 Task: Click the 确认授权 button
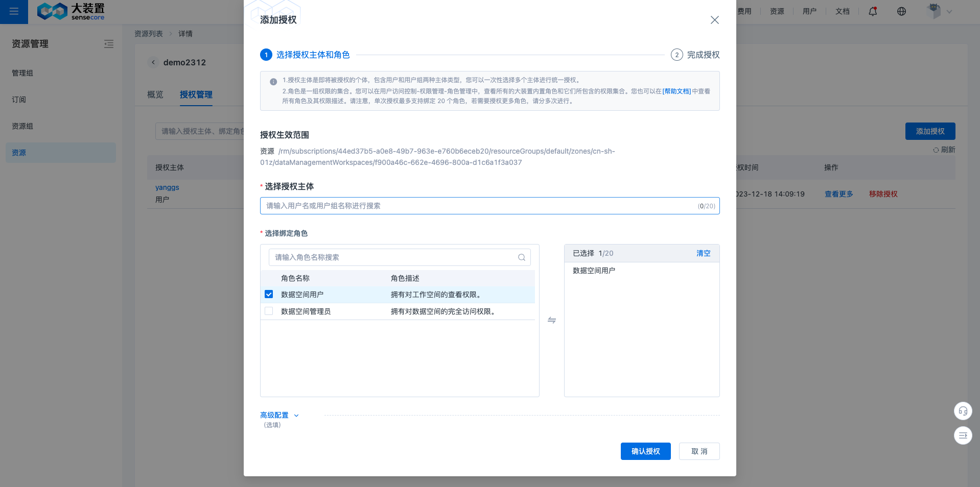[645, 451]
